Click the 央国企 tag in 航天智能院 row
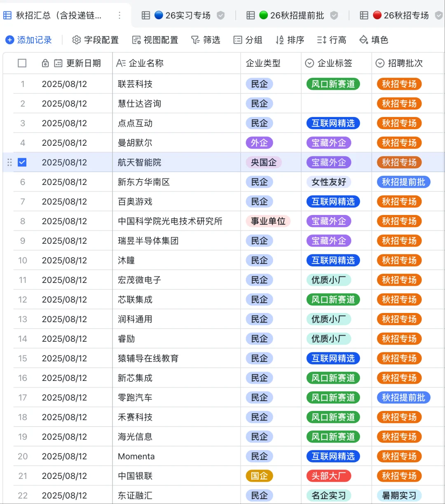This screenshot has height=504, width=445. (x=264, y=162)
